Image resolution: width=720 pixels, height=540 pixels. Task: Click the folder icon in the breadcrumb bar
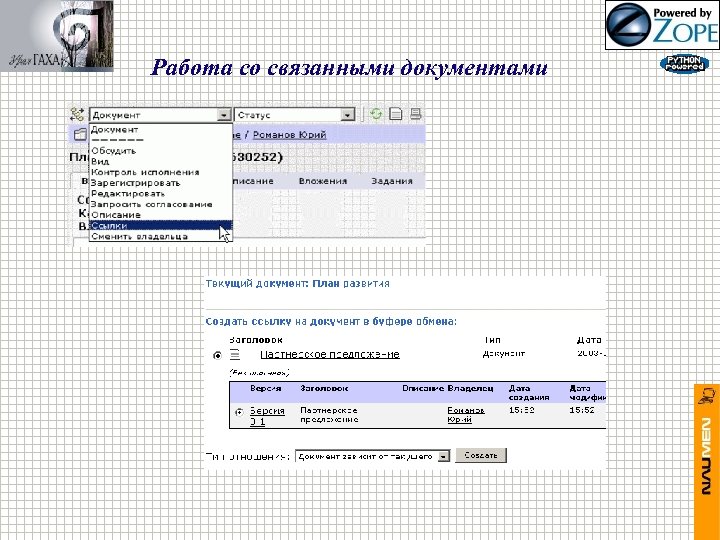coord(80,134)
